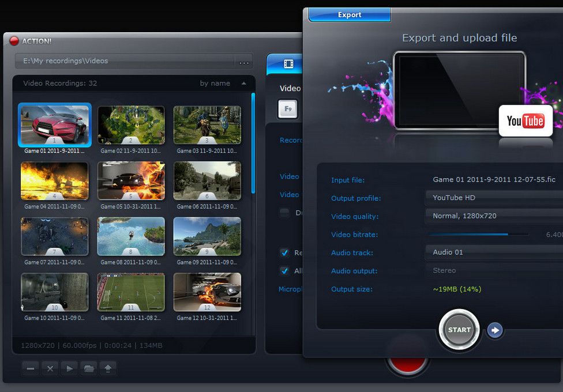
Task: Select Game 05 burning car thumbnail
Action: coord(131,180)
